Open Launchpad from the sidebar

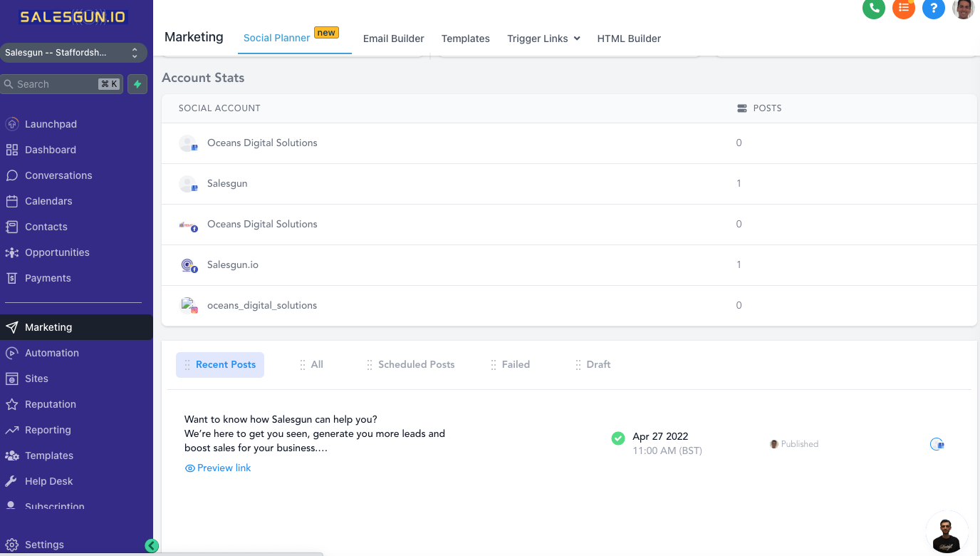pos(51,124)
